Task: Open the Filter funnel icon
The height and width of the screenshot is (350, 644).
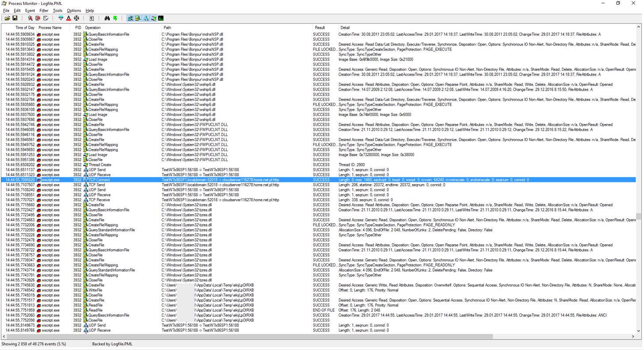Action: click(61, 18)
